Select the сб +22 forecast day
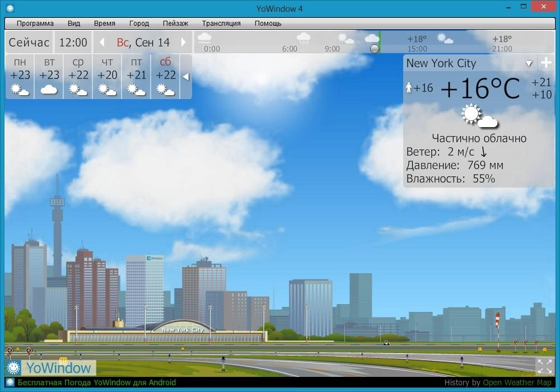 pyautogui.click(x=165, y=76)
